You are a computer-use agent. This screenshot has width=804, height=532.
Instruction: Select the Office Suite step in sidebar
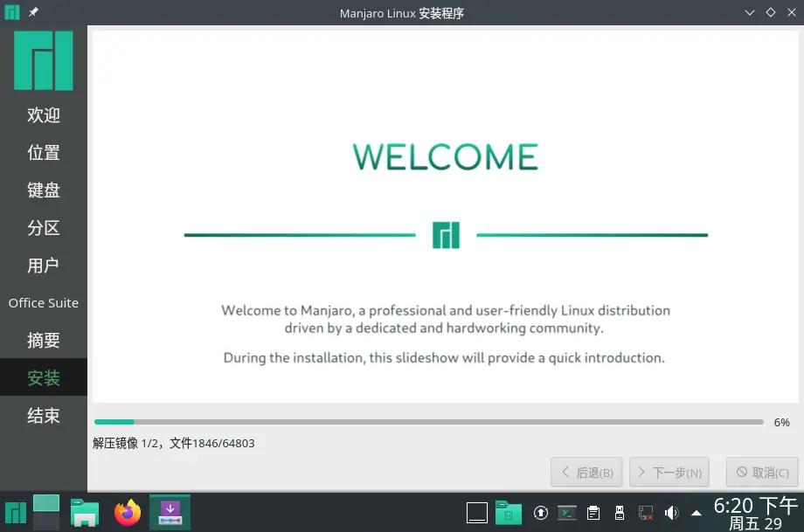coord(44,303)
